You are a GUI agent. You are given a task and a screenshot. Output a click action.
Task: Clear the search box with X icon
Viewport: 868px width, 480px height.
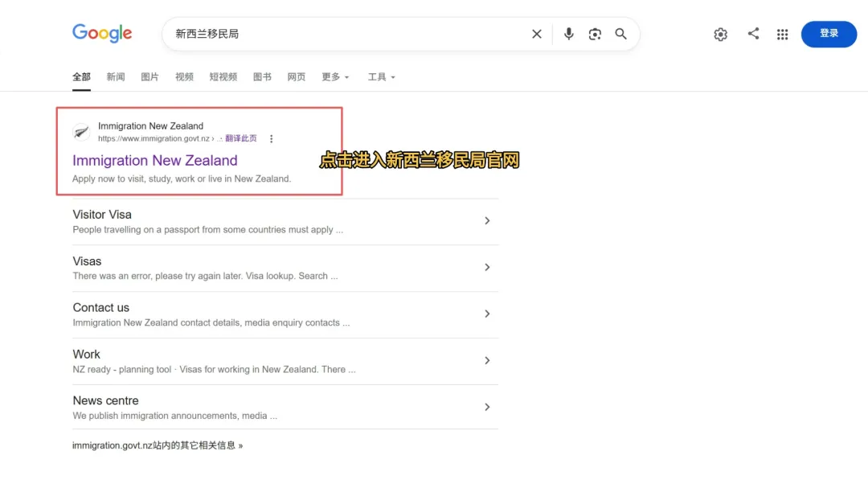tap(536, 34)
